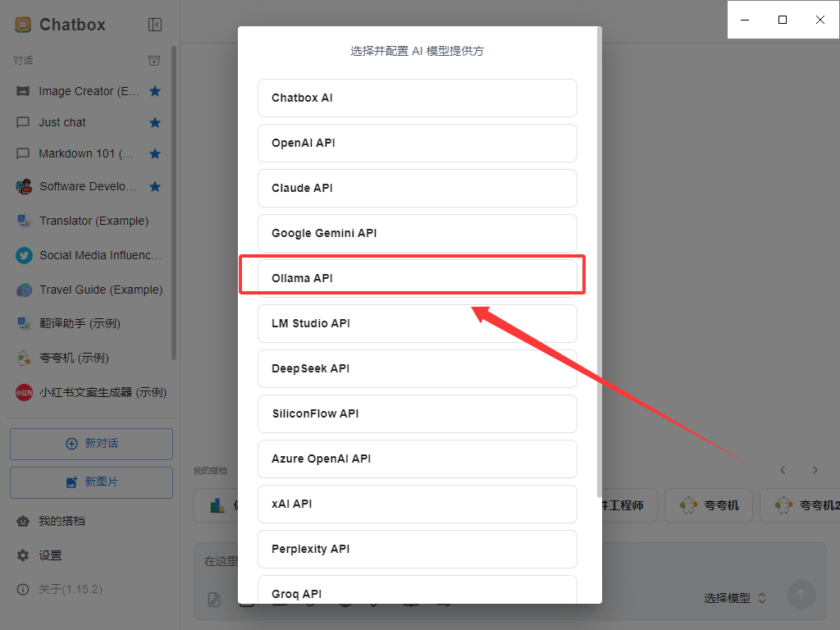Click the send message arrow button
Screen dimensions: 840x630
coord(801,595)
